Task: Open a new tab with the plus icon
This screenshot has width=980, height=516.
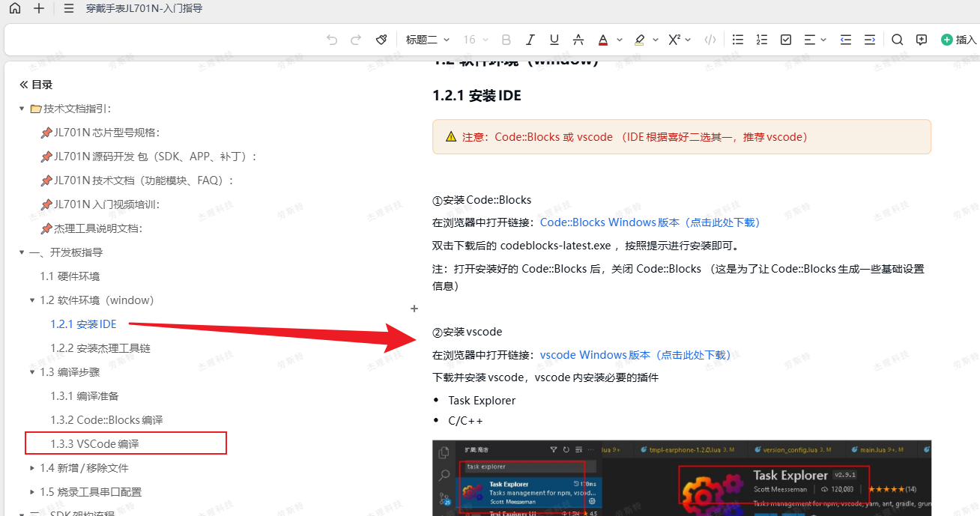Action: point(39,9)
